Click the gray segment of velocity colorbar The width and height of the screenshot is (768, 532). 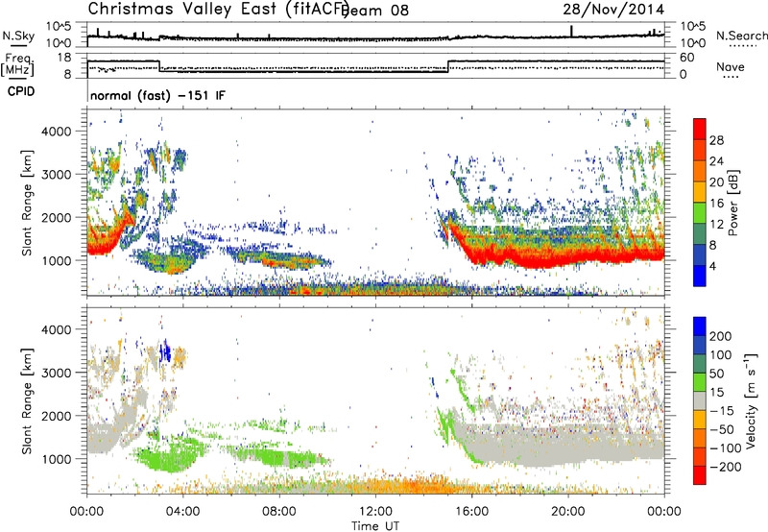tap(700, 400)
